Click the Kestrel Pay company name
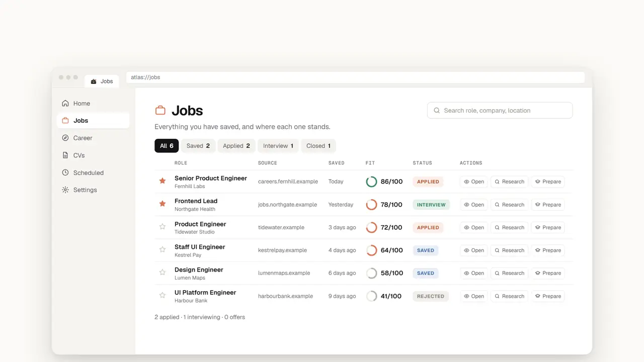 coord(188,255)
